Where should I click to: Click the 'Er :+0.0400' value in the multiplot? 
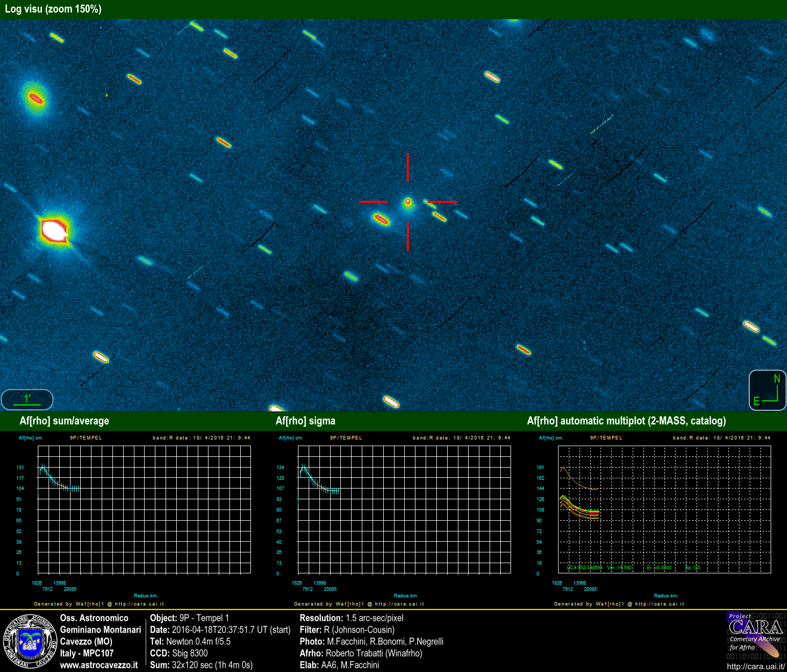[x=659, y=568]
